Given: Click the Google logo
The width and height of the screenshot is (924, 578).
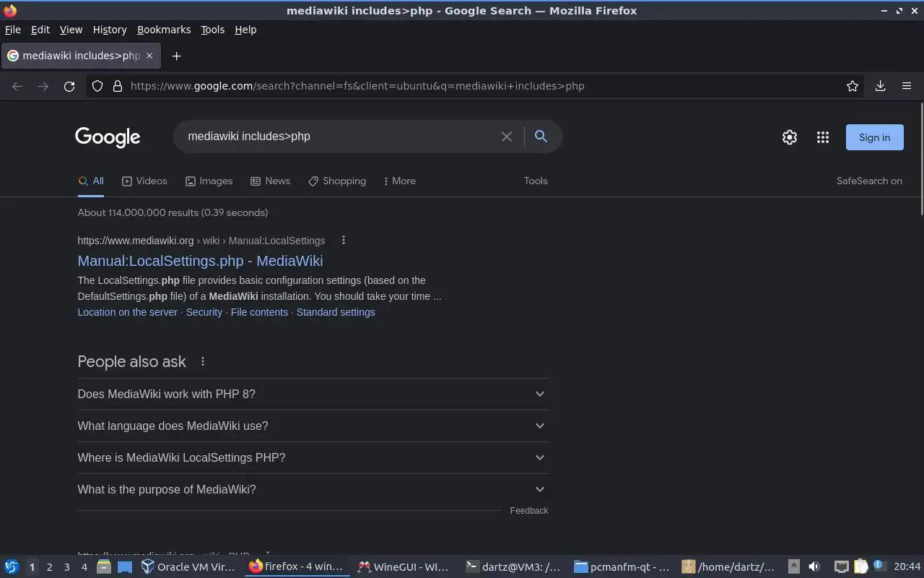Looking at the screenshot, I should coord(108,137).
